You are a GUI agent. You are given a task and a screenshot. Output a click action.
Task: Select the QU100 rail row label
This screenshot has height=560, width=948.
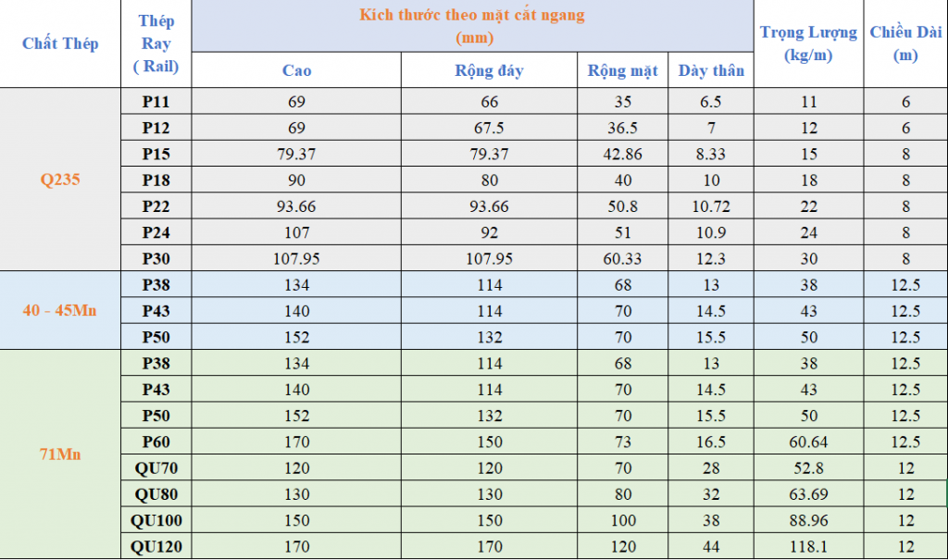(x=156, y=520)
